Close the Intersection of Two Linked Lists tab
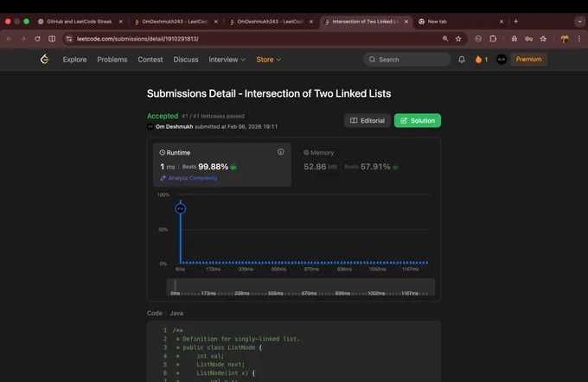The image size is (588, 382). (406, 22)
